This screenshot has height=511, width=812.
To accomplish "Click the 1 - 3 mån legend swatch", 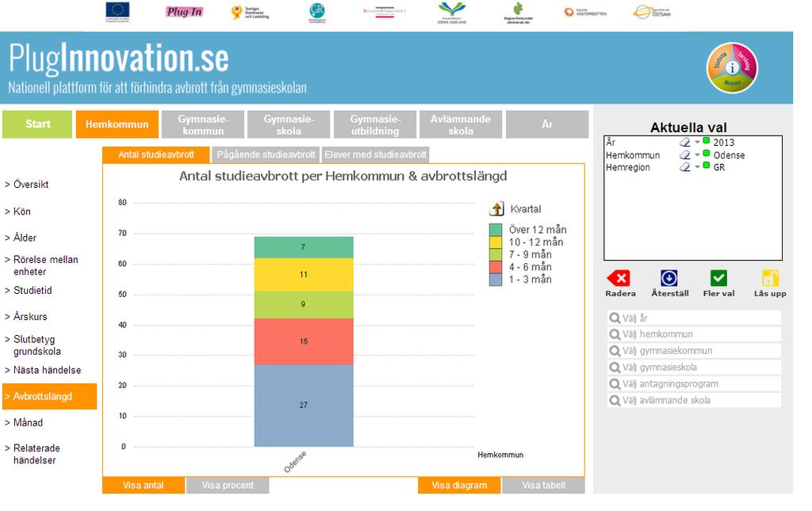I will tap(496, 280).
